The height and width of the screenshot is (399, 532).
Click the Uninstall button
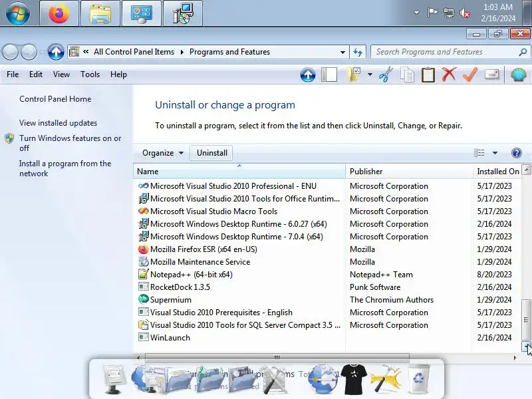[212, 153]
